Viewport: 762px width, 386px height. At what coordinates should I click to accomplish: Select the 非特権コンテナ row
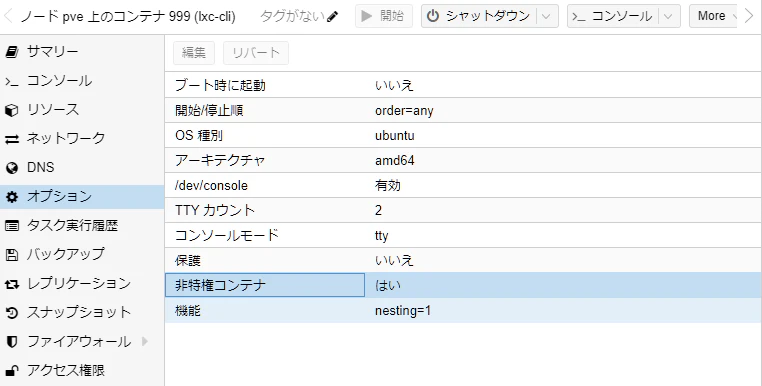463,285
